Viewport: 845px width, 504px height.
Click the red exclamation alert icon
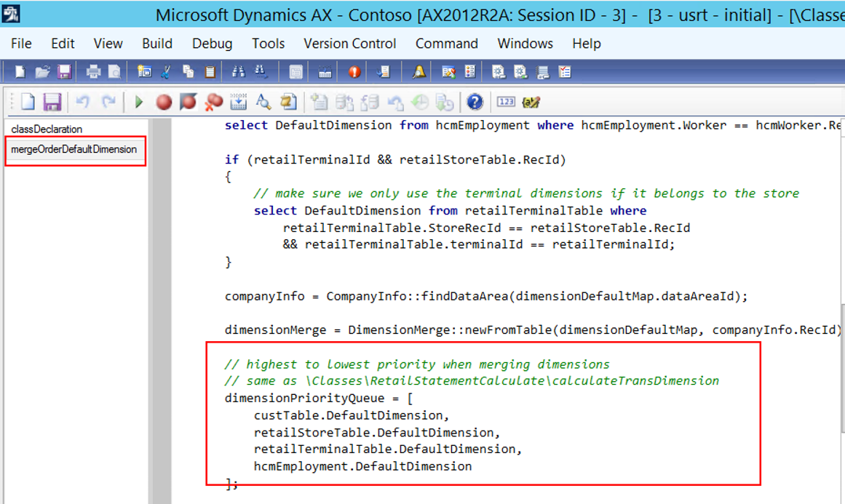pos(354,71)
